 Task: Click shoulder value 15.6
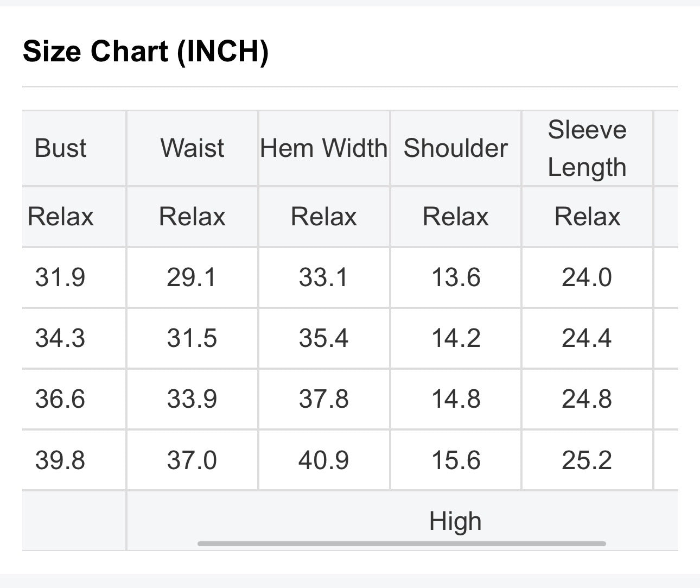(456, 460)
